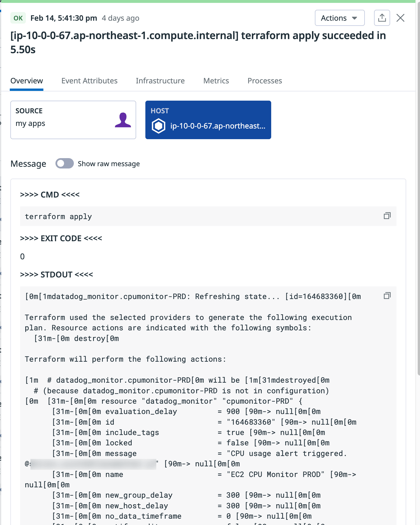The height and width of the screenshot is (525, 420).
Task: Click the SOURCE my apps card
Action: (x=73, y=120)
